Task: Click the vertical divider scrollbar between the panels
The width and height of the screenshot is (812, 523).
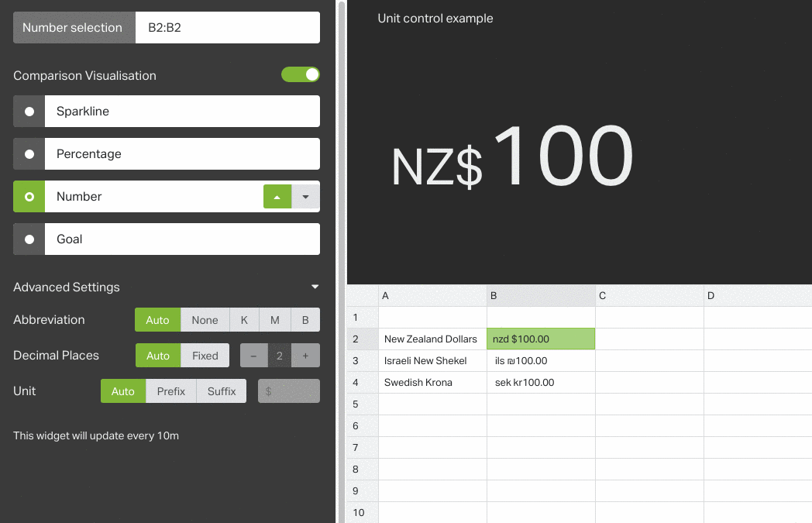Action: tap(342, 262)
